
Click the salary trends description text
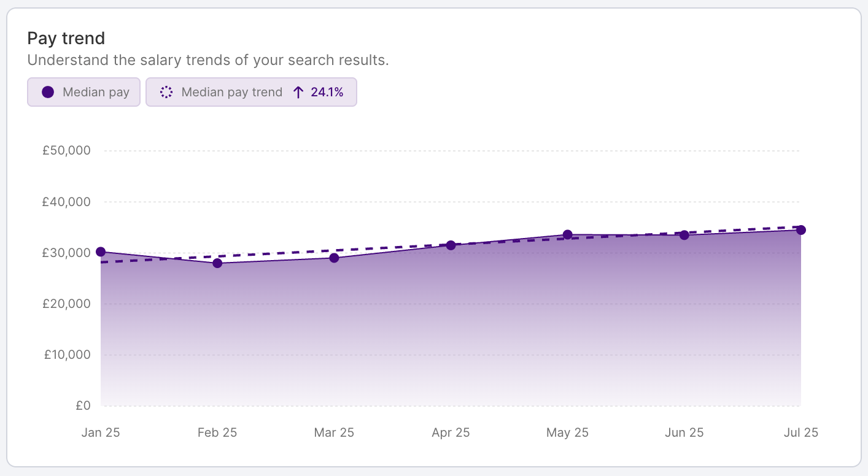[x=208, y=61]
